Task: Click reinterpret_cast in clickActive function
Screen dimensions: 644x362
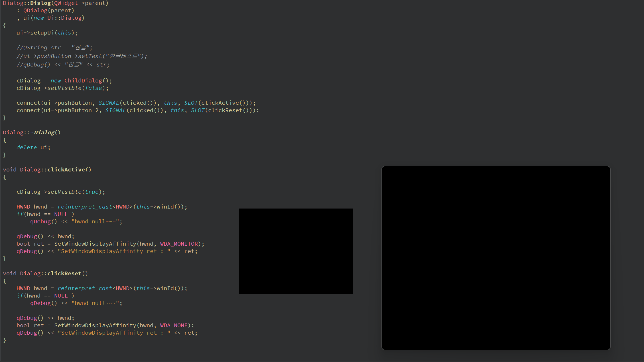Action: 85,207
